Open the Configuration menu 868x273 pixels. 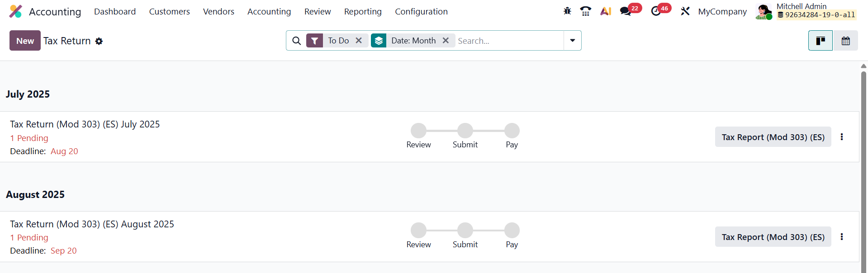point(421,11)
